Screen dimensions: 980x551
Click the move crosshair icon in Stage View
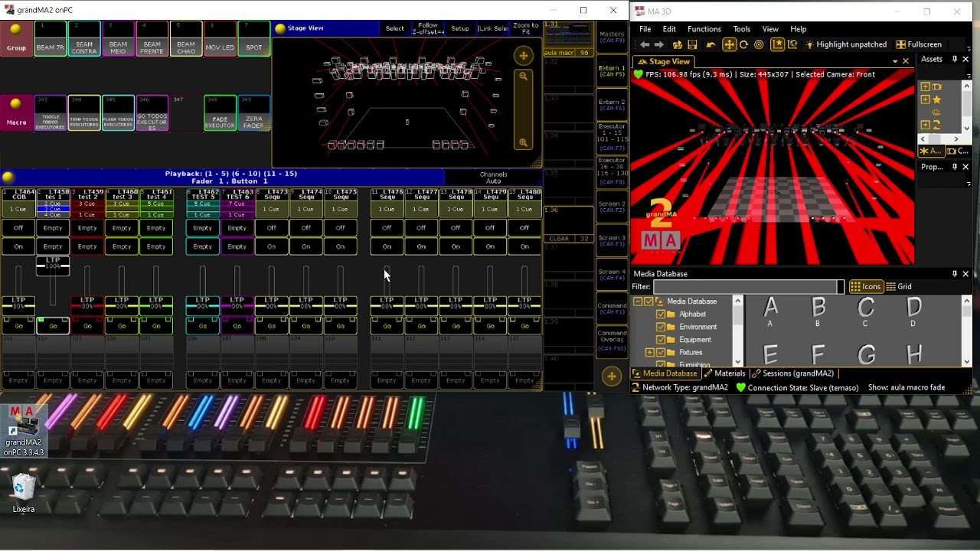click(524, 55)
